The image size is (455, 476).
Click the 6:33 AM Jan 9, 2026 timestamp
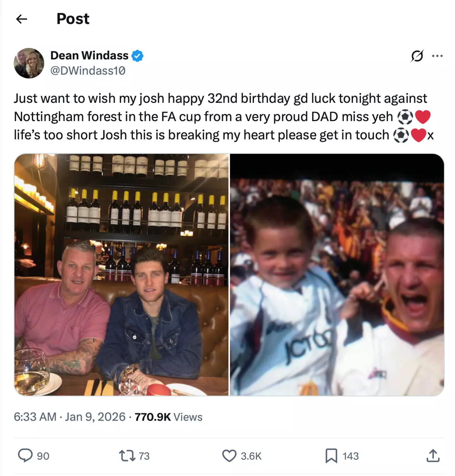pyautogui.click(x=70, y=417)
